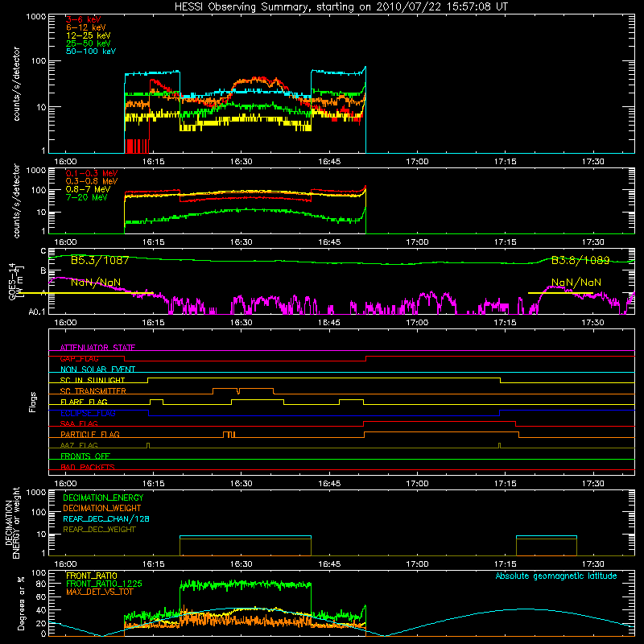Click the olive AAZ_FLAG label below PARTICLE_FLAG
Viewport: 644px width, 644px height.
coord(79,445)
